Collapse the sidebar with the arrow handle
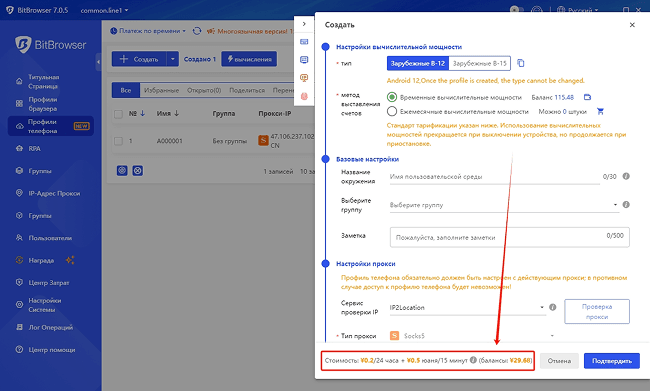The height and width of the screenshot is (391, 650). click(98, 62)
